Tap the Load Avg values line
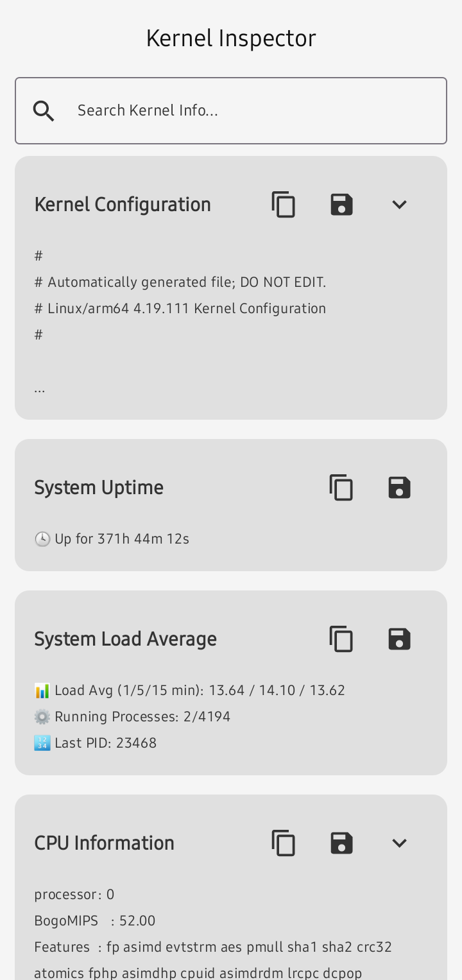Viewport: 462px width, 980px height. (190, 691)
